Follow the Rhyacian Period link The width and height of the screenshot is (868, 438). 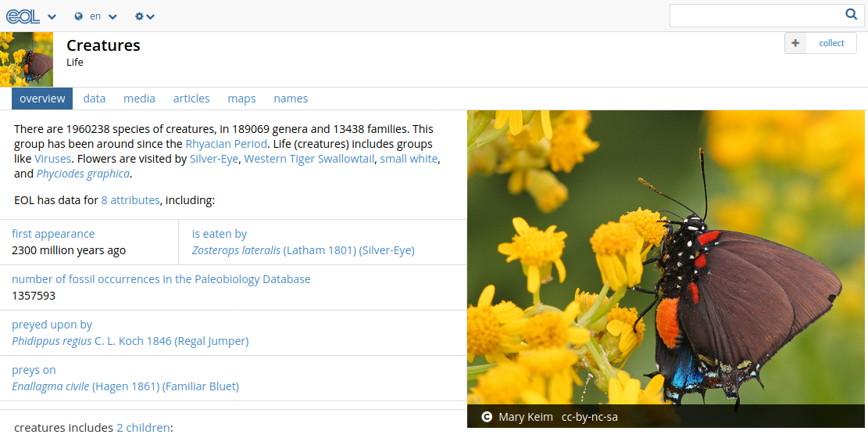pyautogui.click(x=226, y=144)
